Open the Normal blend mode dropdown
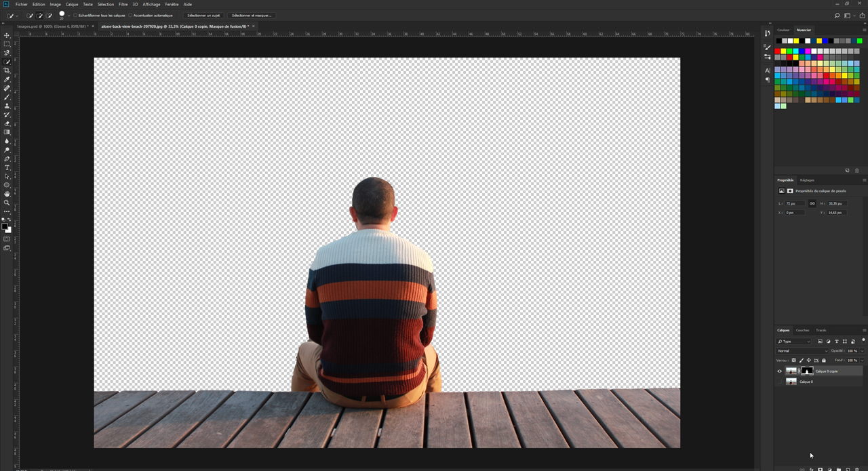This screenshot has height=471, width=868. click(x=802, y=351)
